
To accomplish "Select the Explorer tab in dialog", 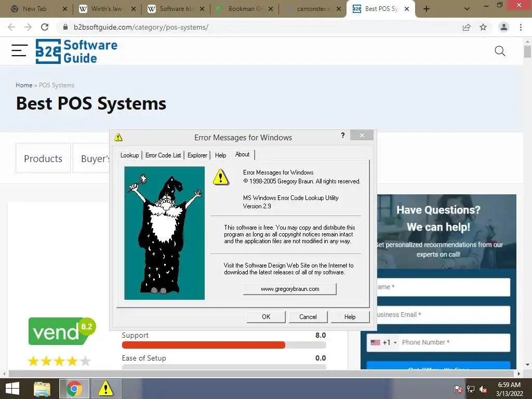I will 197,155.
